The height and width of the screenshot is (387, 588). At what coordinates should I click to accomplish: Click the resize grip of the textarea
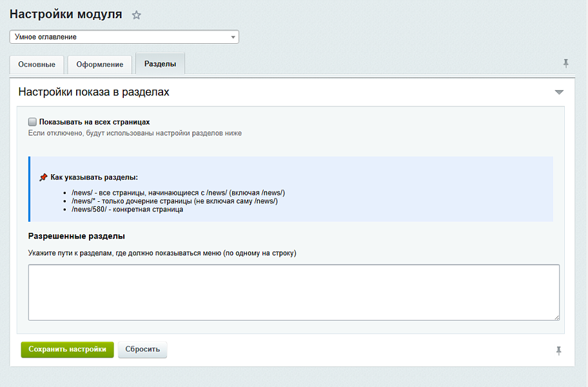coord(556,317)
